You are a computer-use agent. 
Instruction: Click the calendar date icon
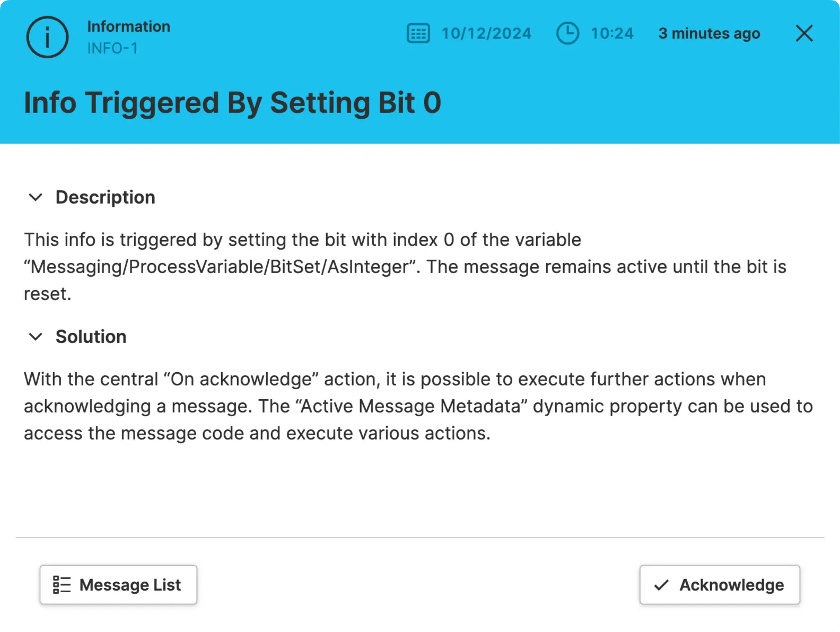pos(418,33)
